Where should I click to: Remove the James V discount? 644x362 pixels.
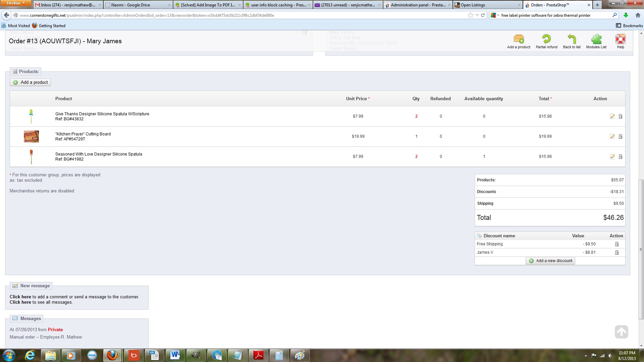click(x=616, y=252)
